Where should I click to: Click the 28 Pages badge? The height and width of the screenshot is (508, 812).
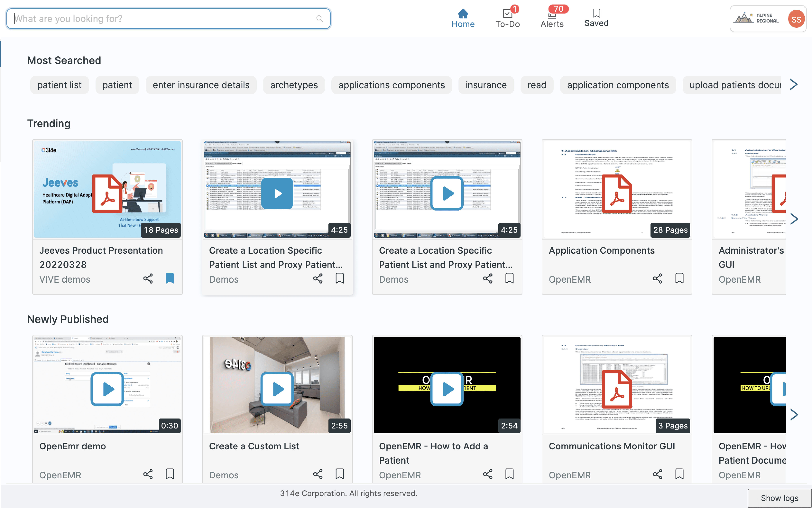click(x=670, y=230)
